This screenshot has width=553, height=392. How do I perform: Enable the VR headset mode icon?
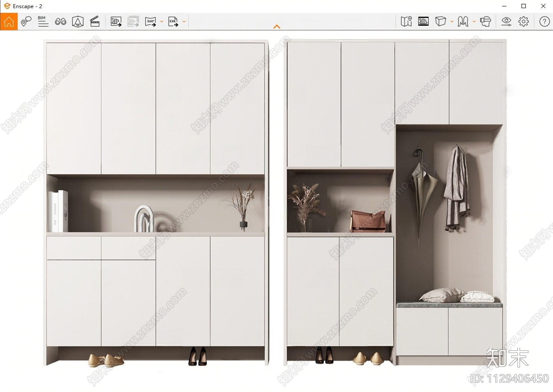(x=486, y=21)
